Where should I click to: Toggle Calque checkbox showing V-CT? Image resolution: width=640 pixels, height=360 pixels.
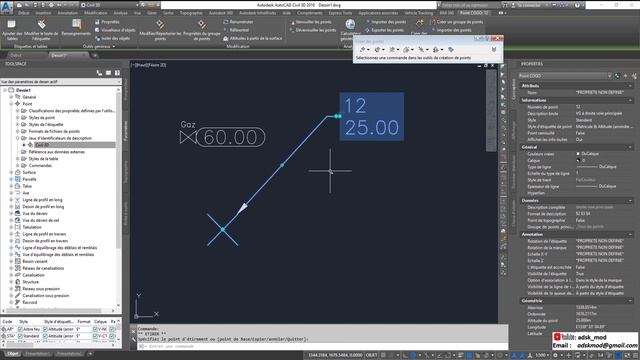click(x=95, y=336)
